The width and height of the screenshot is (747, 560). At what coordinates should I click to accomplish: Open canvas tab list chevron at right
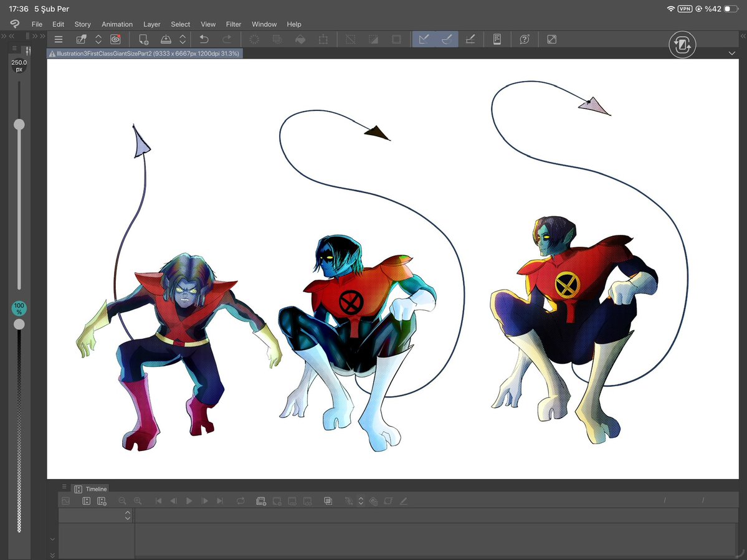[x=732, y=54]
